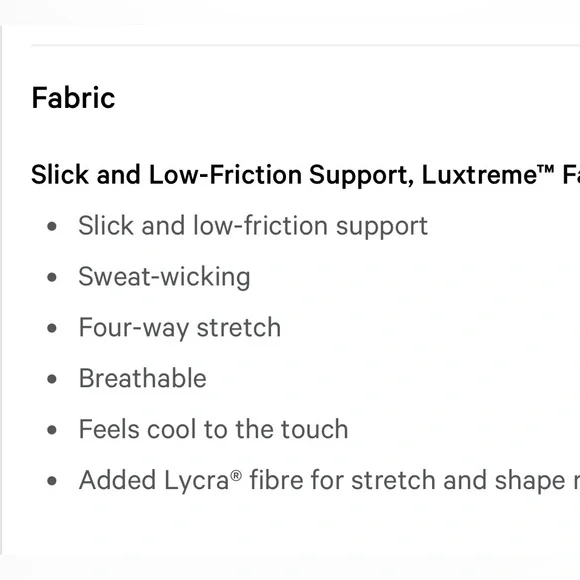
Task: Click the 'Slick and low-friction support' bullet text
Action: [x=253, y=226]
